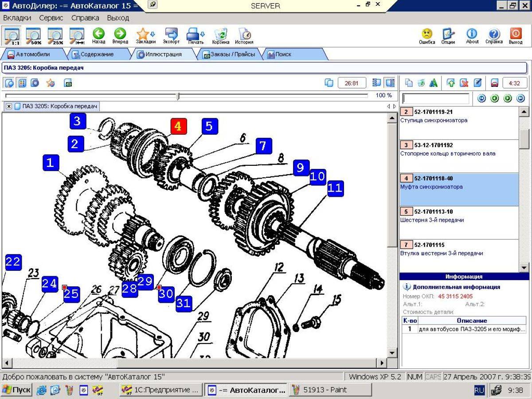The width and height of the screenshot is (532, 399).
Task: Open Справка help icon
Action: [x=494, y=36]
